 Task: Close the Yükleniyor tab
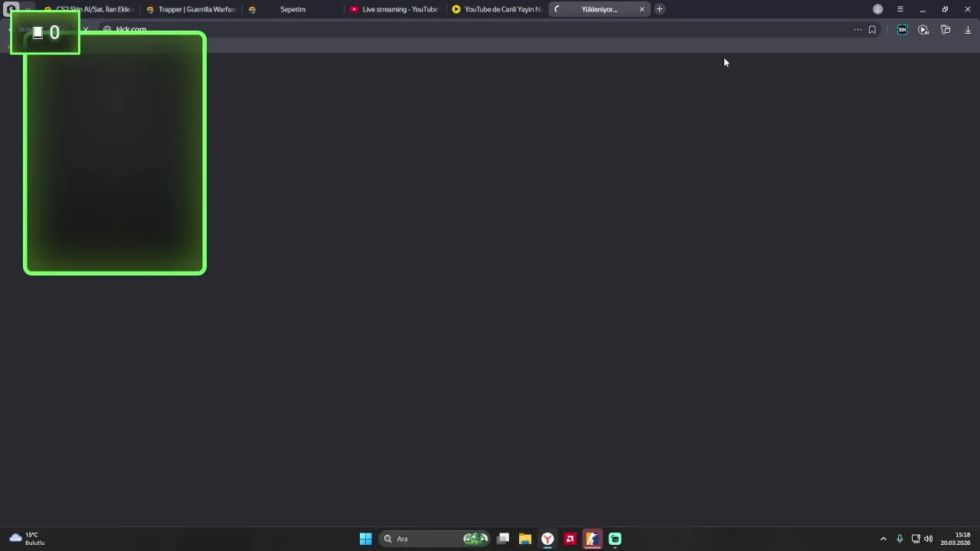click(642, 9)
